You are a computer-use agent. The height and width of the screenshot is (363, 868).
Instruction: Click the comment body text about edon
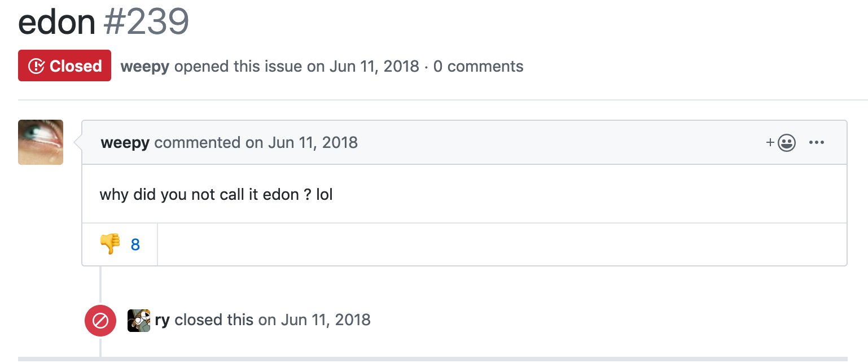pyautogui.click(x=216, y=195)
